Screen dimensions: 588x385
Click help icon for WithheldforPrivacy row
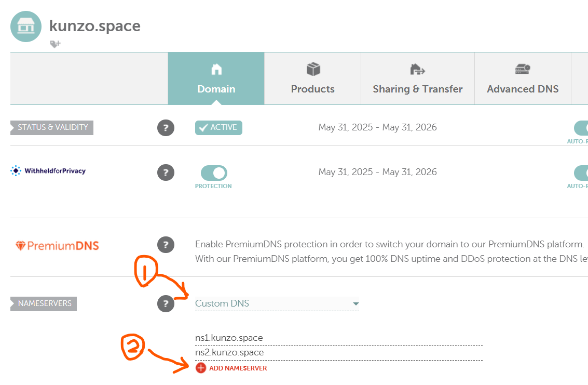[x=166, y=172]
